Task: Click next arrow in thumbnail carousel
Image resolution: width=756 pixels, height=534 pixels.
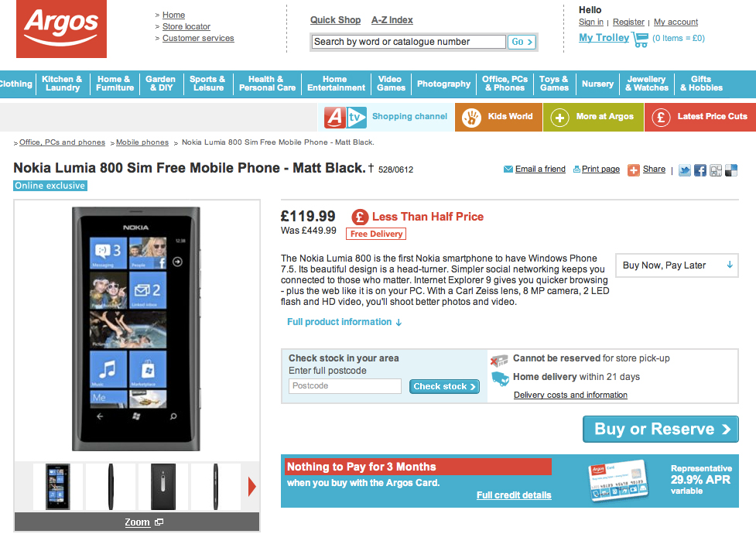Action: click(251, 487)
